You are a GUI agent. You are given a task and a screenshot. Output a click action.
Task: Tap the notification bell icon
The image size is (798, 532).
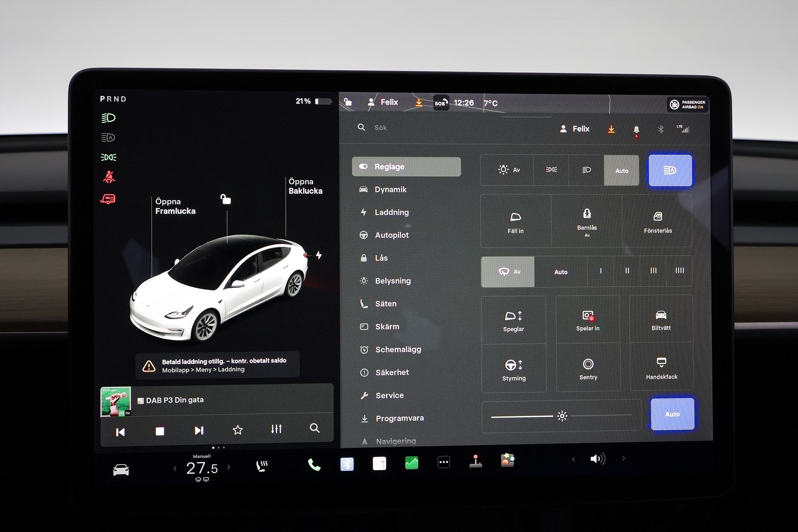click(636, 130)
